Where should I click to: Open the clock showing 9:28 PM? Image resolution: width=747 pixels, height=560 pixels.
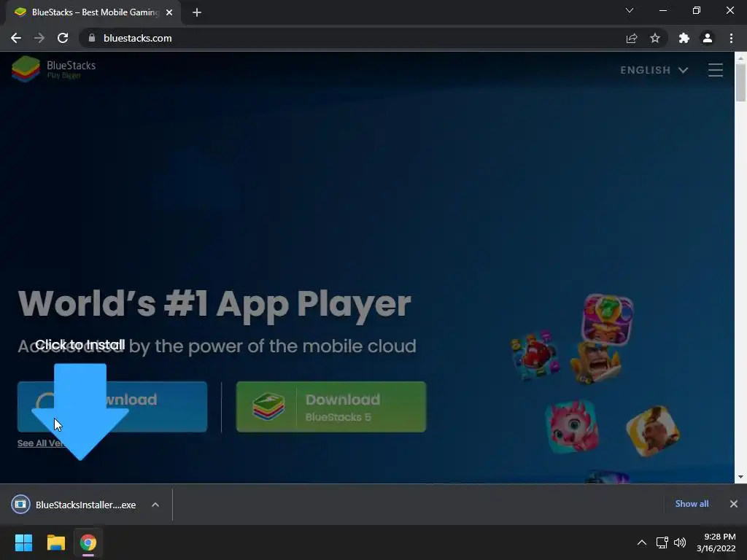pyautogui.click(x=716, y=542)
